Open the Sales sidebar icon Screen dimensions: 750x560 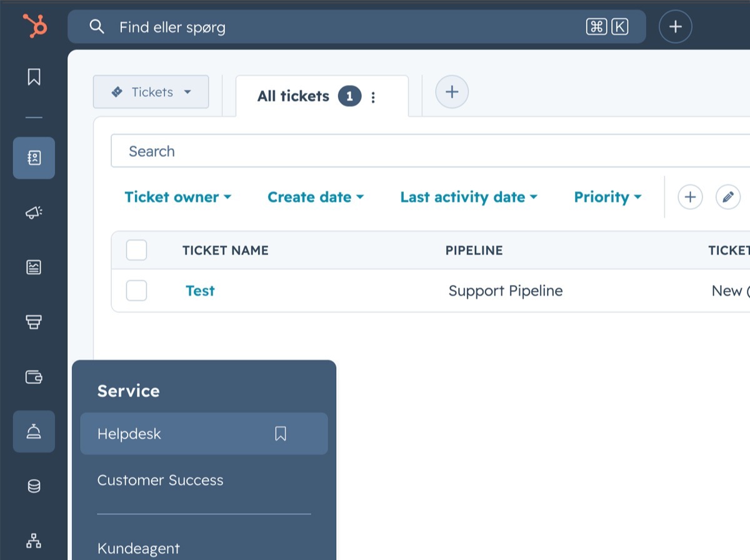(34, 322)
